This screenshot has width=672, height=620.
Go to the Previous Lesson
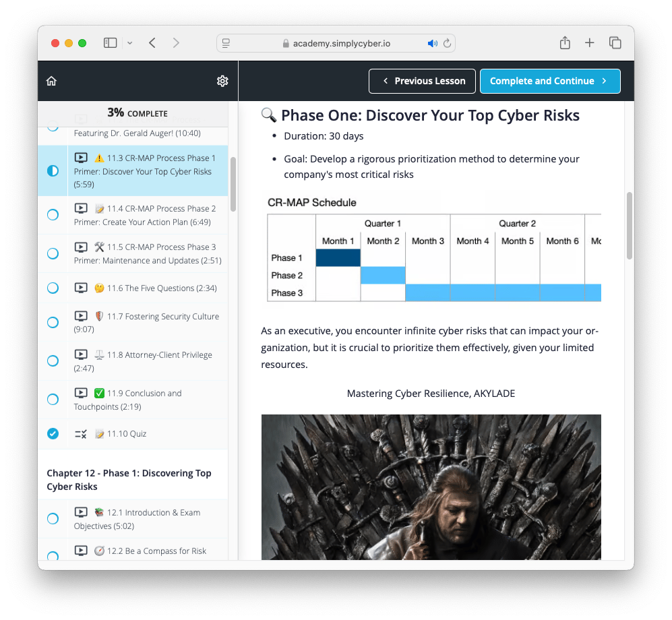click(x=422, y=81)
